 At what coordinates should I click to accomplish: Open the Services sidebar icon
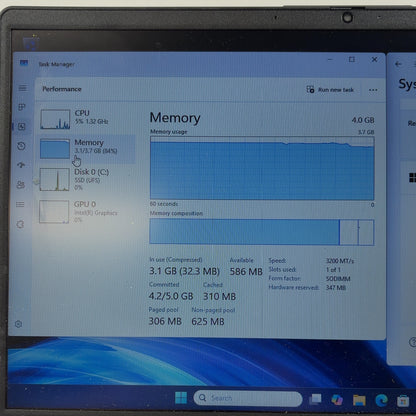(x=20, y=224)
